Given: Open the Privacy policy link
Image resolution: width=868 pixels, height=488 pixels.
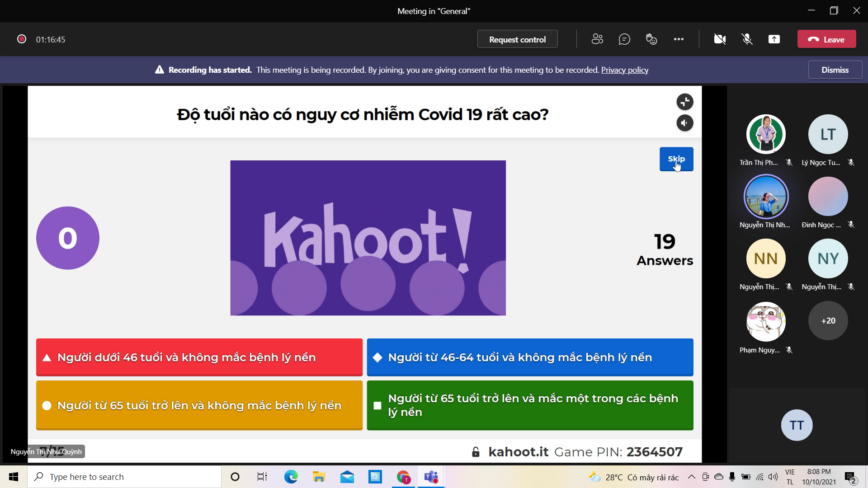Looking at the screenshot, I should [x=624, y=70].
